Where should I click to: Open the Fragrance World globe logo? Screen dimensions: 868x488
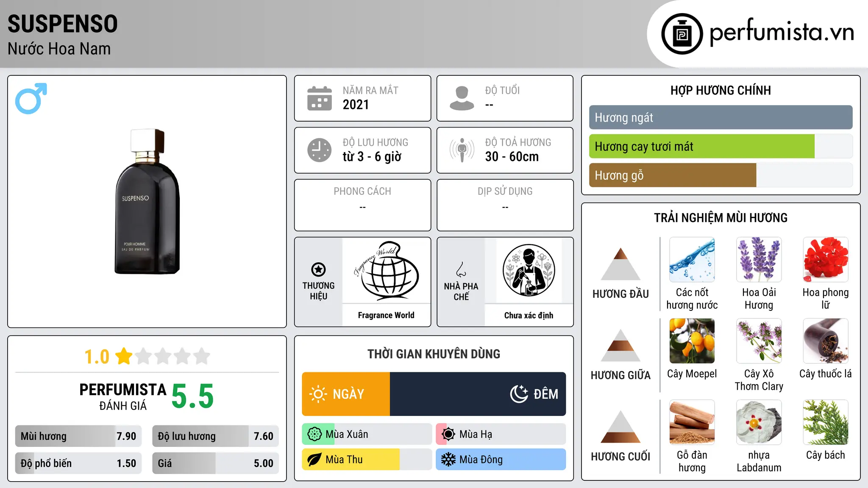pos(387,270)
